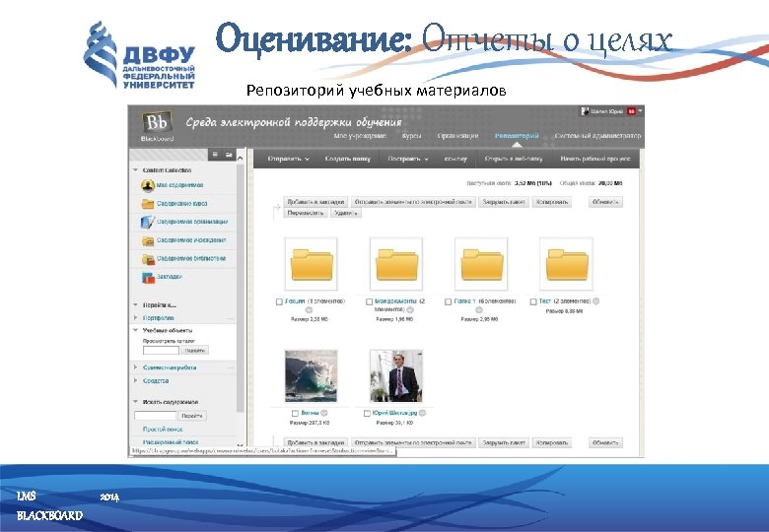This screenshot has height=532, width=769.
Task: Click Начать рабочий процесс in action bar
Action: pos(595,159)
